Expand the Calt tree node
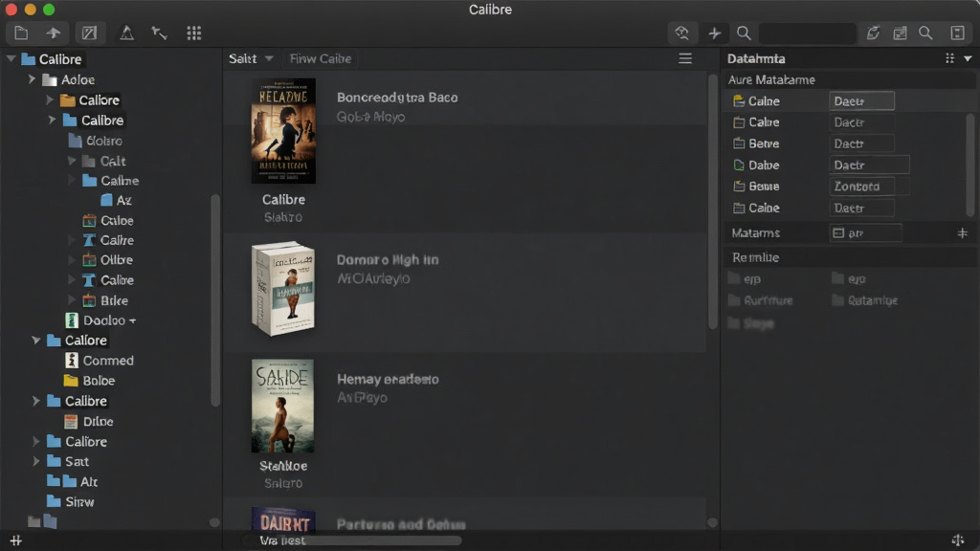980x551 pixels. (x=72, y=161)
